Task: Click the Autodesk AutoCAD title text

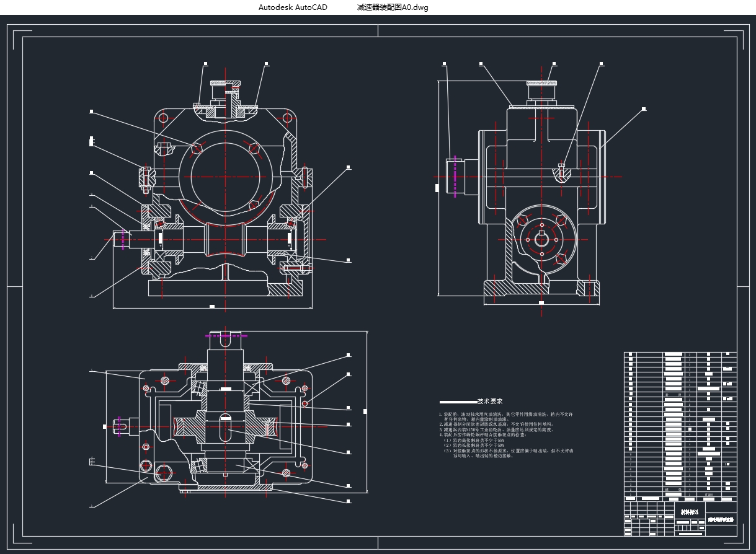Action: (293, 7)
